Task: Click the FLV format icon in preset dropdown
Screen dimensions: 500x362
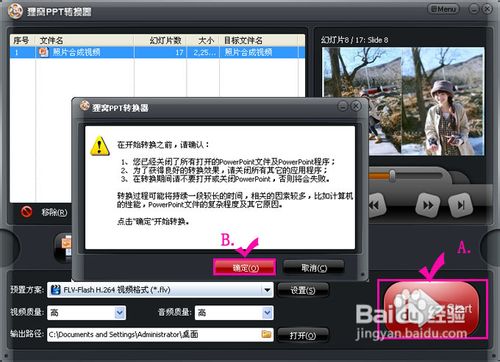Action: 56,289
